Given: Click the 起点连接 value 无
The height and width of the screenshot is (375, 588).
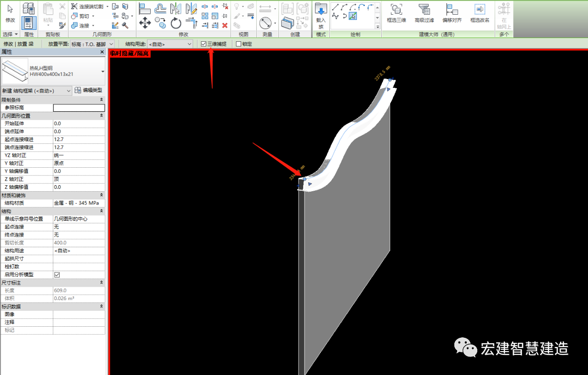Looking at the screenshot, I should click(79, 227).
